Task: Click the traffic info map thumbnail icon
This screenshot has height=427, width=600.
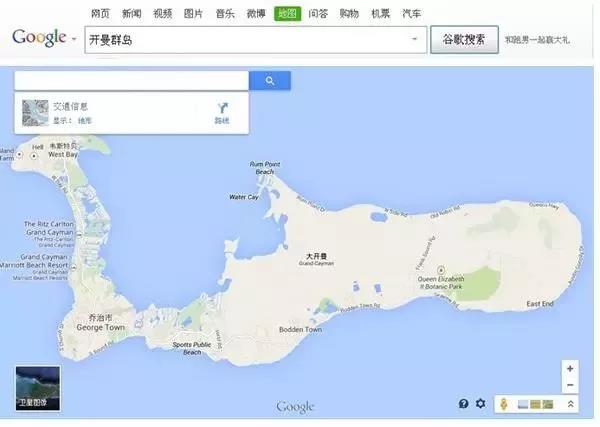Action: pyautogui.click(x=35, y=112)
